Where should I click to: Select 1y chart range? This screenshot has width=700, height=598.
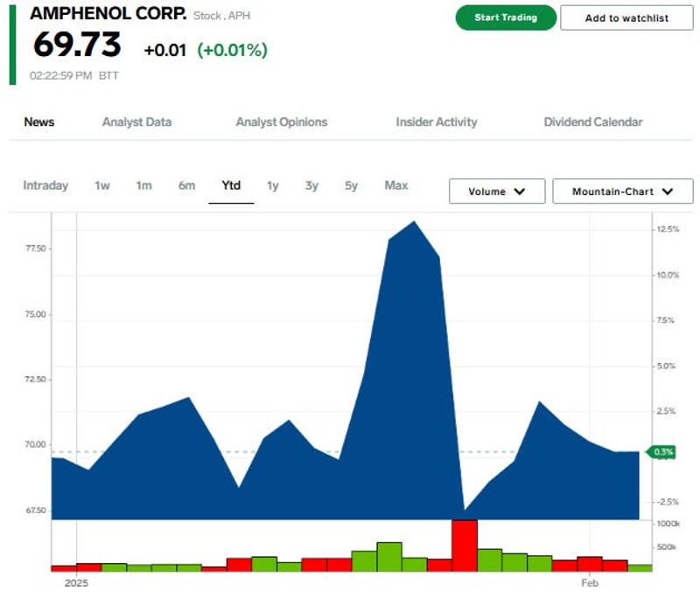pos(273,185)
